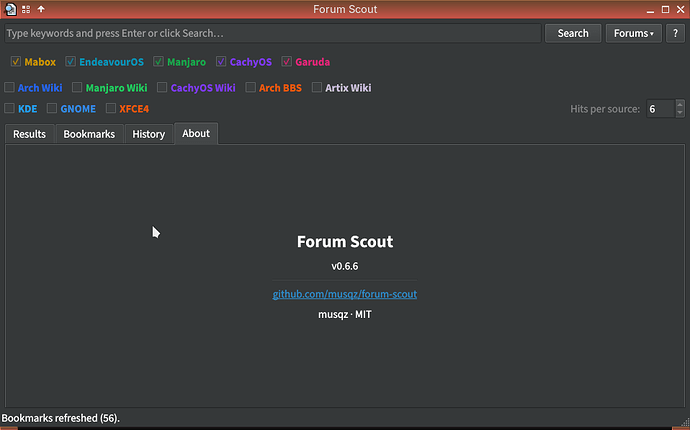Click the Forum Scout app icon in title bar
The width and height of the screenshot is (690, 430).
[11, 9]
